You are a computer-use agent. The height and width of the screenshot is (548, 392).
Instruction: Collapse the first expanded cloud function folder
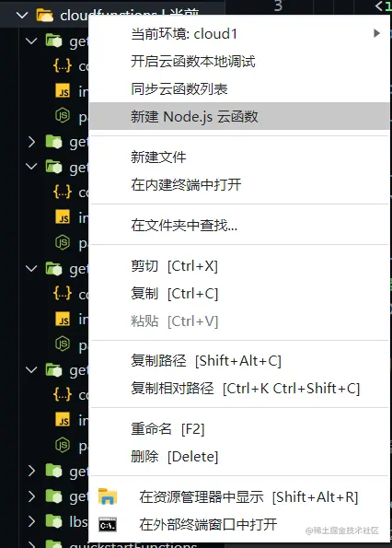(31, 41)
